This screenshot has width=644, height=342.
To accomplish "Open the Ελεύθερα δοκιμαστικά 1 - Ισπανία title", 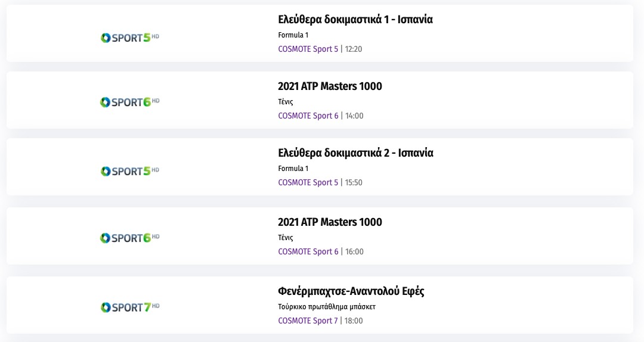I will pyautogui.click(x=355, y=20).
